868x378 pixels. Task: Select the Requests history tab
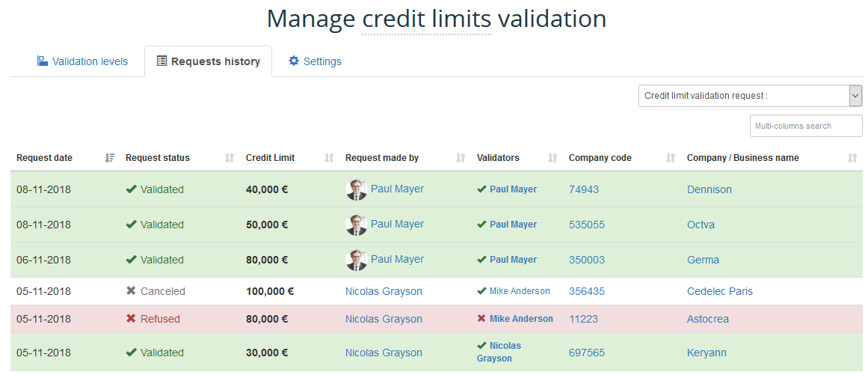pos(208,61)
